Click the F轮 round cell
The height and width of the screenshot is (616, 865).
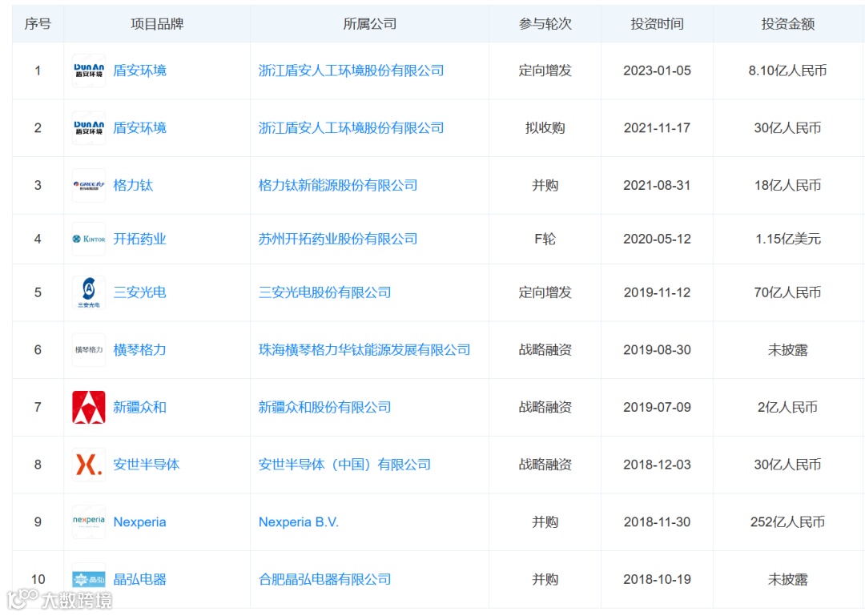545,239
